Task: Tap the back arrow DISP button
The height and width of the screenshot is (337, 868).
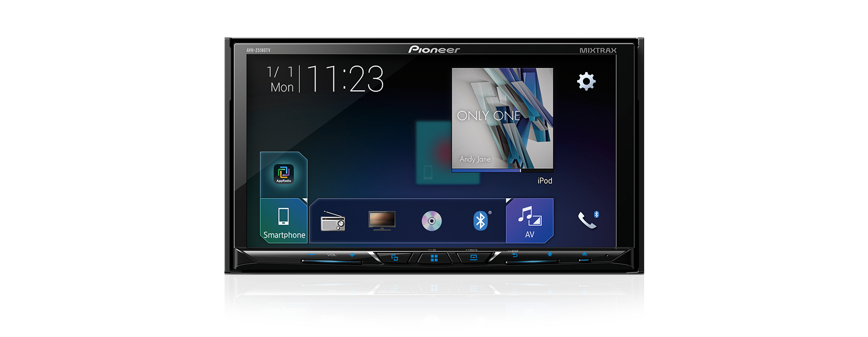Action: click(514, 255)
